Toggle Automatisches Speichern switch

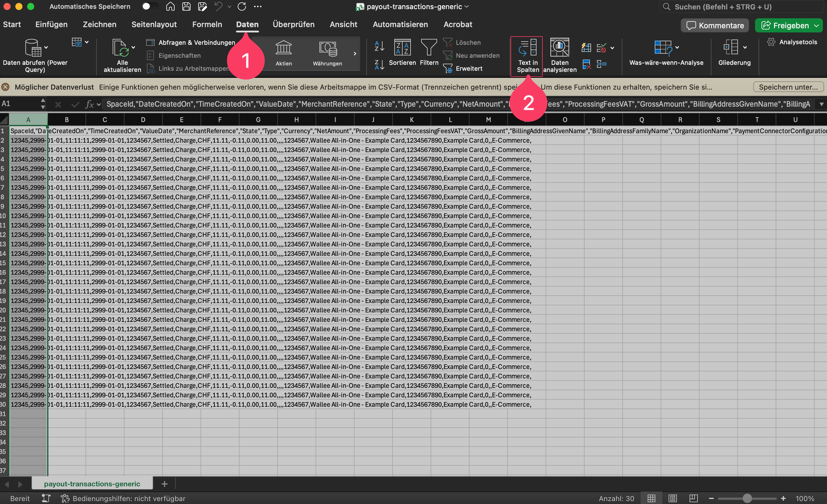148,6
